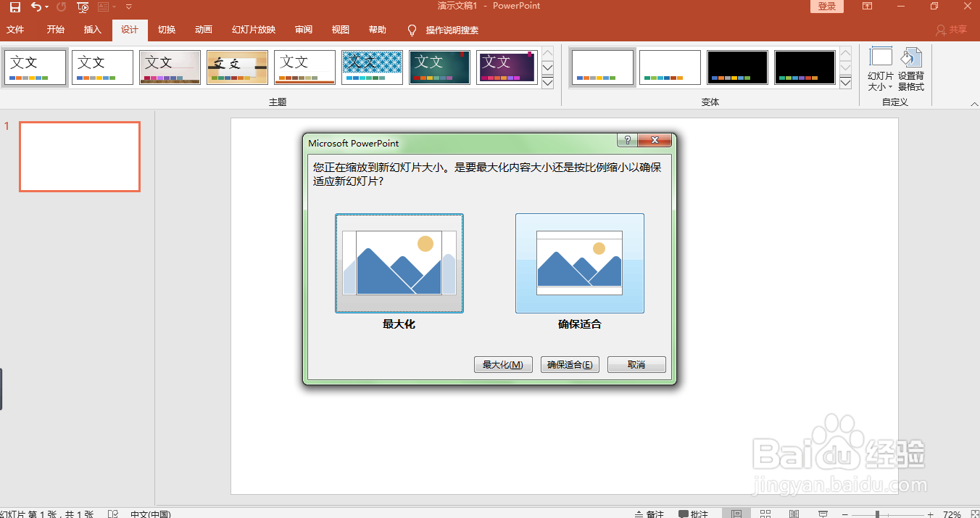Image resolution: width=980 pixels, height=518 pixels.
Task: Select the second plain white theme thumbnail
Action: [x=103, y=67]
